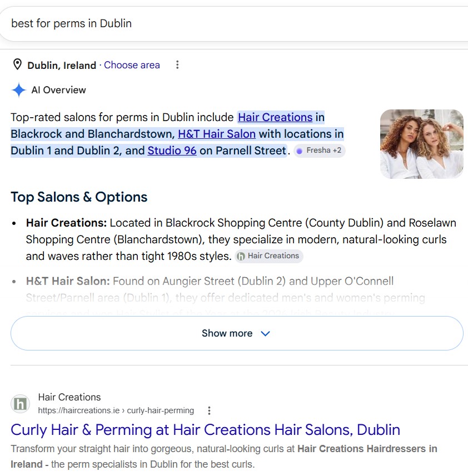This screenshot has width=468, height=476.
Task: Click the Fresha +2 source chip
Action: coord(319,151)
